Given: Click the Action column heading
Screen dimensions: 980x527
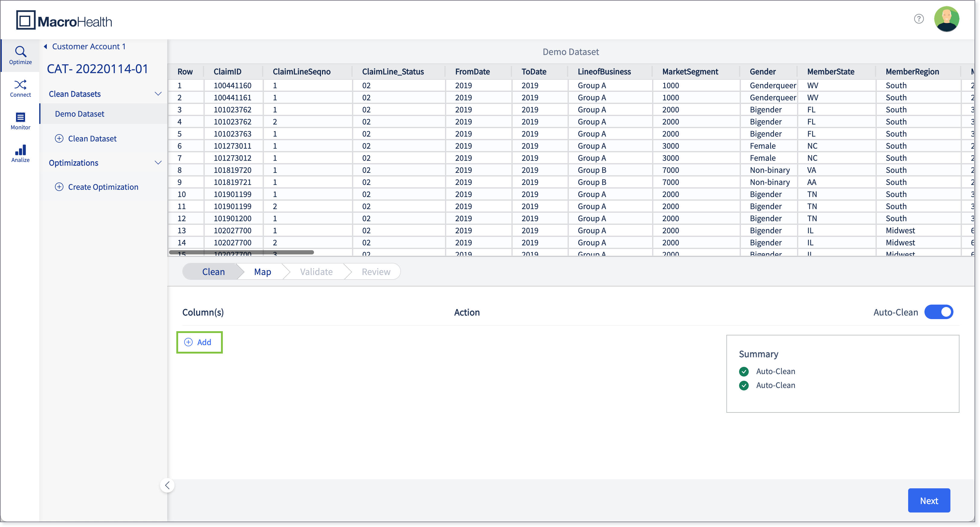Looking at the screenshot, I should point(466,312).
